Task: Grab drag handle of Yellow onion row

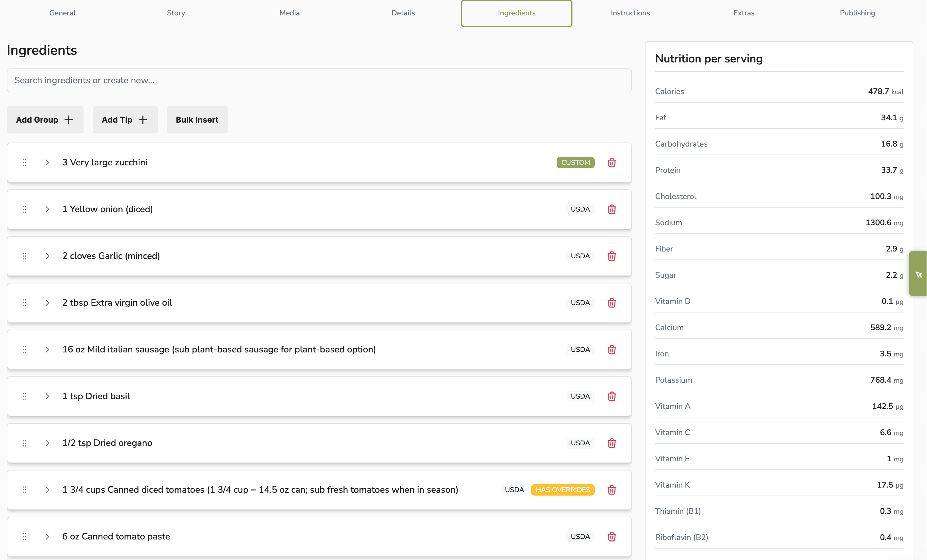Action: (25, 209)
